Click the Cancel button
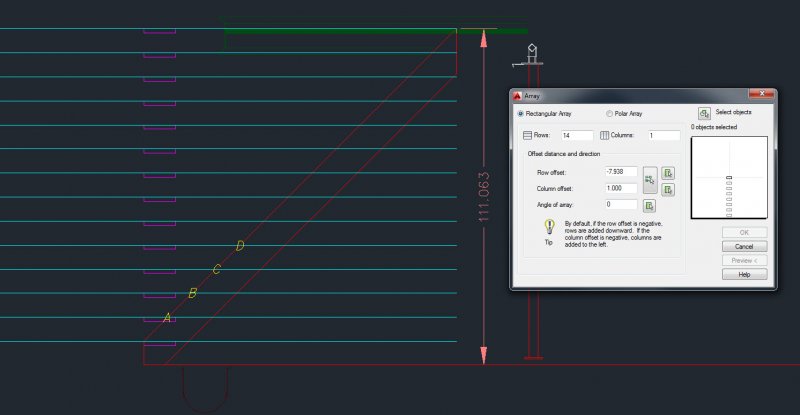Viewport: 800px width, 415px height. click(x=744, y=247)
